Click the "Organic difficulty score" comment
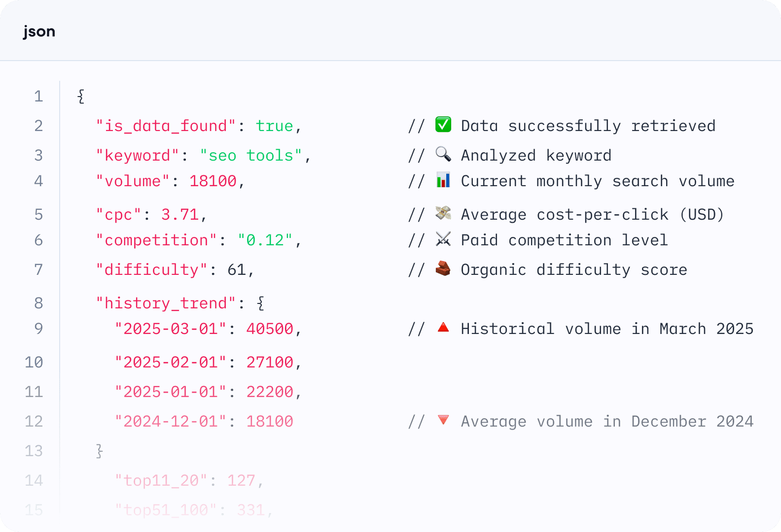The image size is (781, 532). click(574, 270)
